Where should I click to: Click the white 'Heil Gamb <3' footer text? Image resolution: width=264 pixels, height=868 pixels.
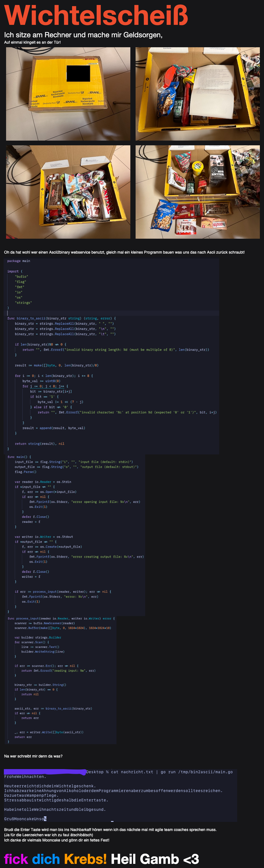tap(155, 859)
